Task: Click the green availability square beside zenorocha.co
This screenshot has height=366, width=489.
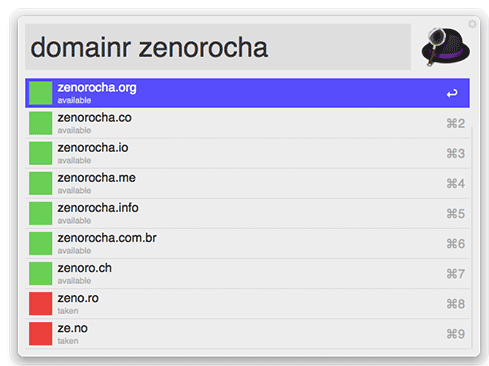Action: (40, 123)
